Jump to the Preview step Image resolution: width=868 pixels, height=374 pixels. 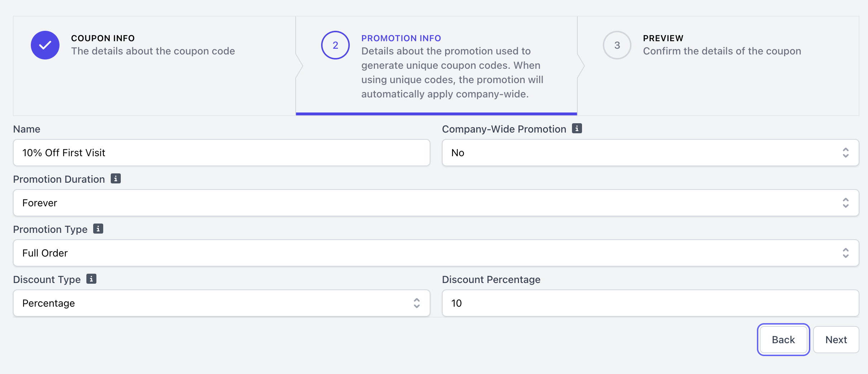tap(663, 38)
